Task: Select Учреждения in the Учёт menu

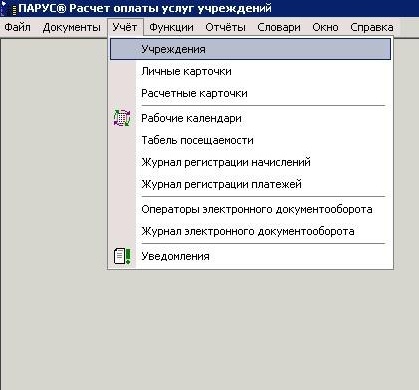Action: (250, 49)
